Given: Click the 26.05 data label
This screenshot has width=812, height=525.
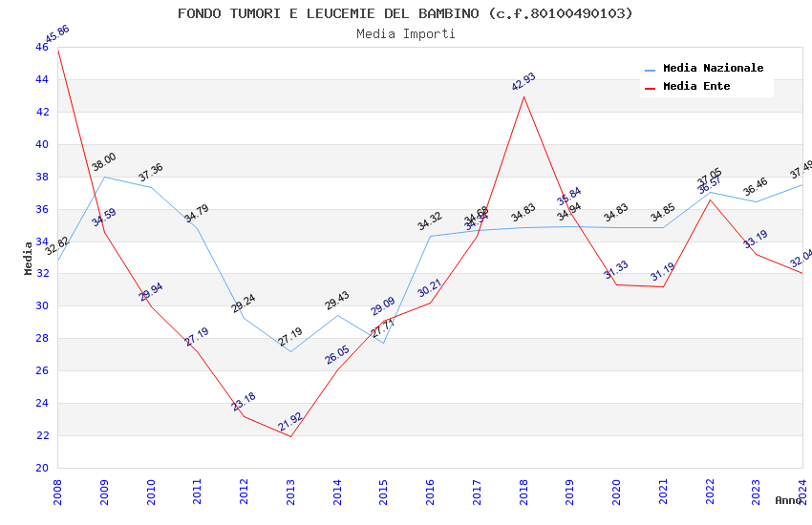Looking at the screenshot, I should click(x=337, y=355).
